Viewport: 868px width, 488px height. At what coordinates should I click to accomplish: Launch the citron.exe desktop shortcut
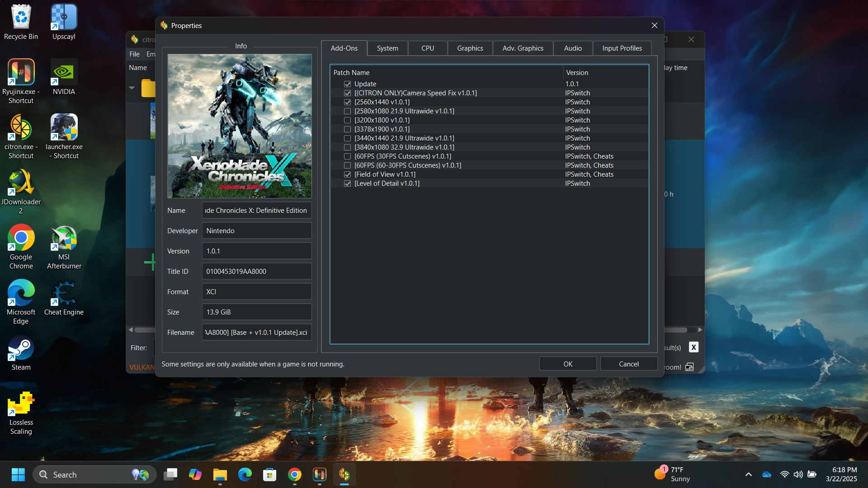[x=21, y=136]
